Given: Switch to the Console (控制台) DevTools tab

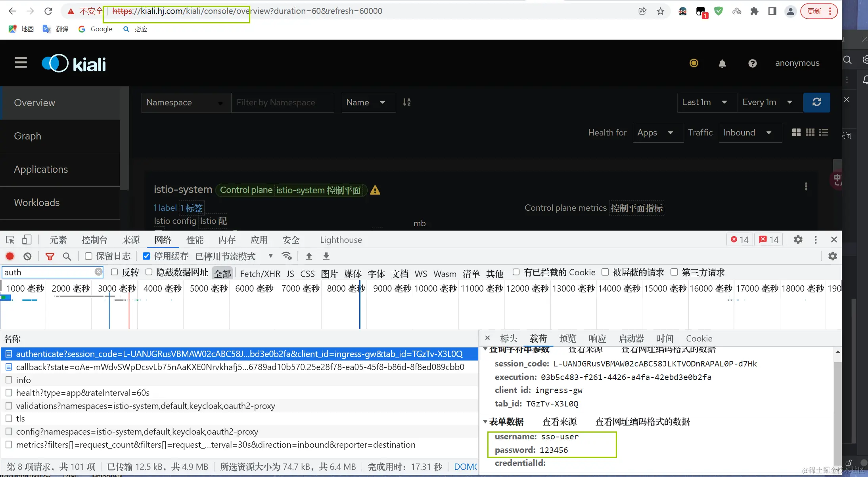Looking at the screenshot, I should 94,240.
